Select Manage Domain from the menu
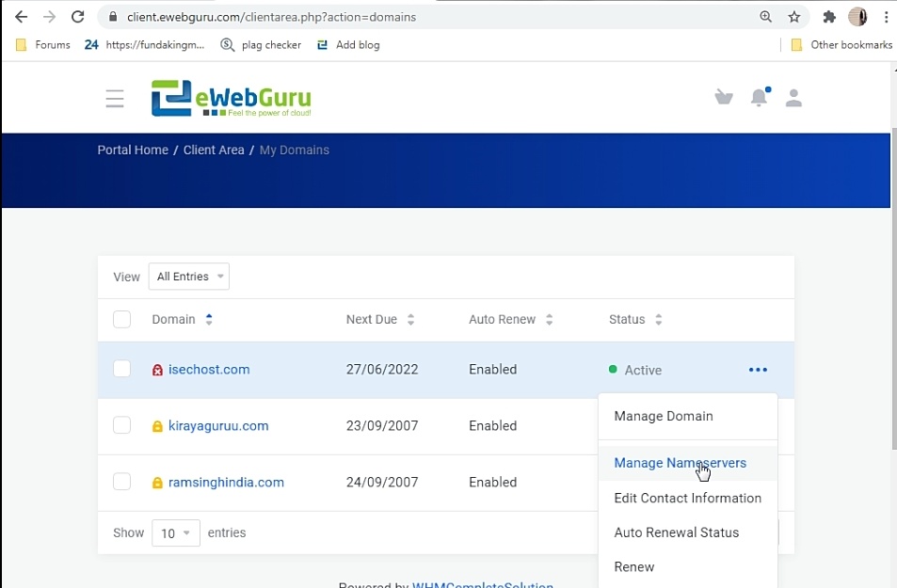This screenshot has height=588, width=897. click(x=688, y=416)
